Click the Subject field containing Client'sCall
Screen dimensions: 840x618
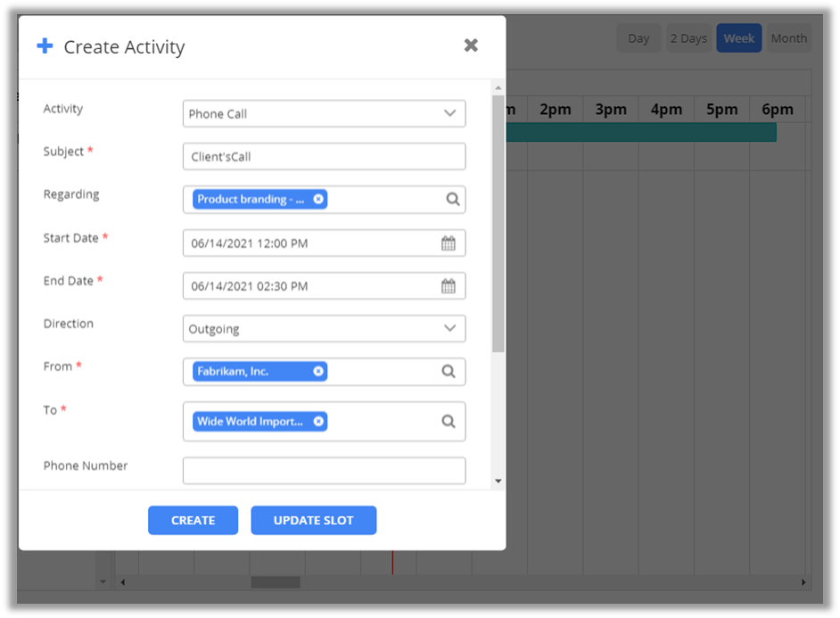click(324, 157)
